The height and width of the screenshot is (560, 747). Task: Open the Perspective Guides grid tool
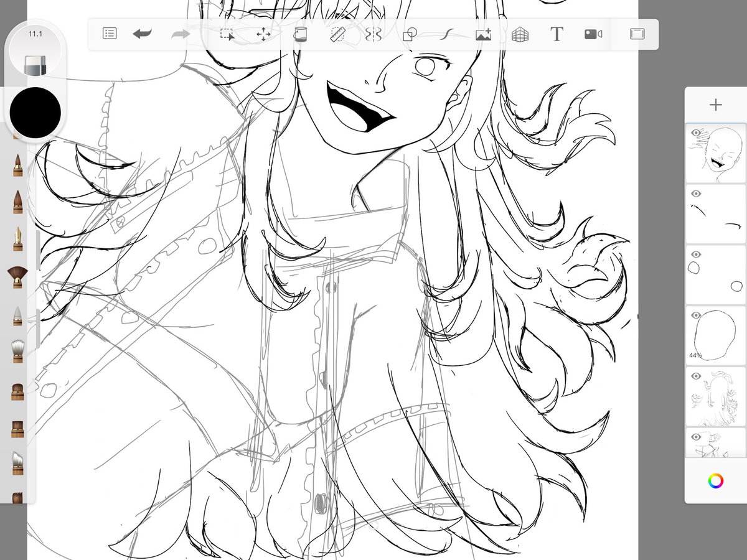tap(519, 34)
